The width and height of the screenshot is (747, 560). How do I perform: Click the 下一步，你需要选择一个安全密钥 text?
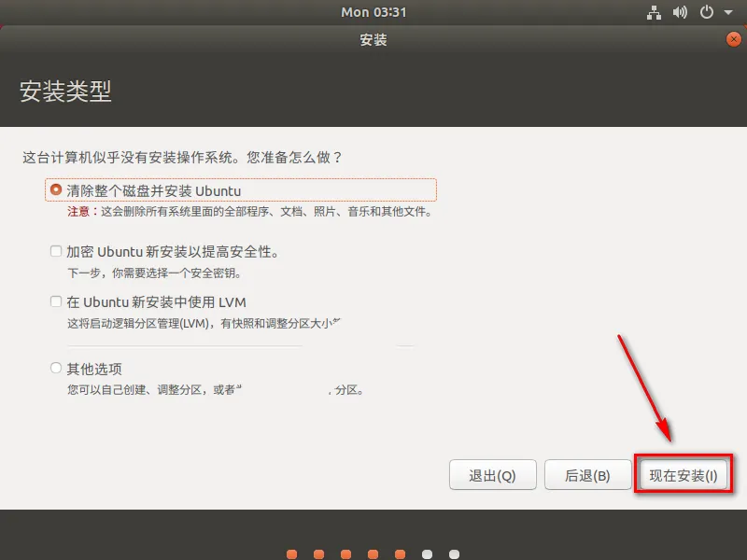click(154, 273)
